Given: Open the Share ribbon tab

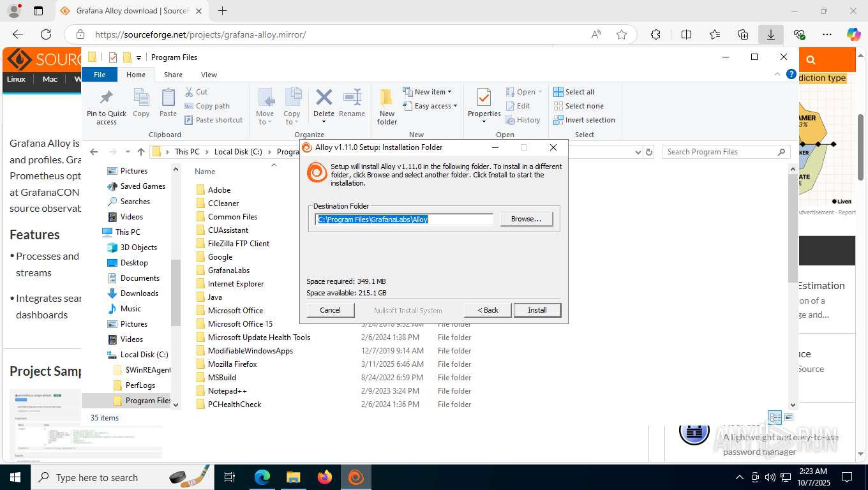Looking at the screenshot, I should (173, 75).
